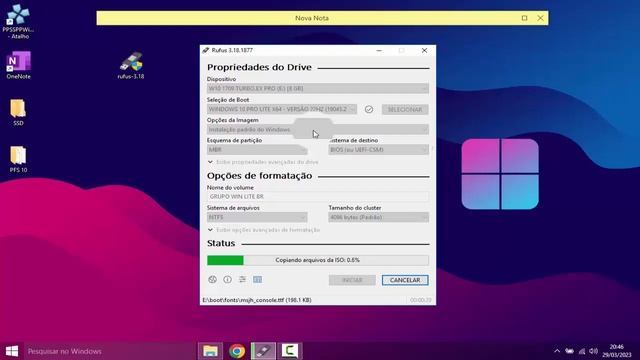Click the Rufus title bar app icon
640x360 pixels.
206,50
